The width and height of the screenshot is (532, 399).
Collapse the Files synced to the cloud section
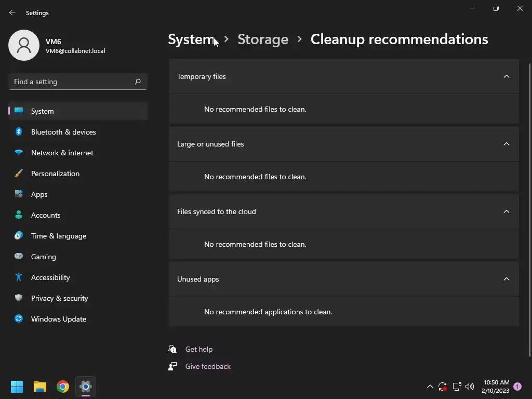click(506, 211)
